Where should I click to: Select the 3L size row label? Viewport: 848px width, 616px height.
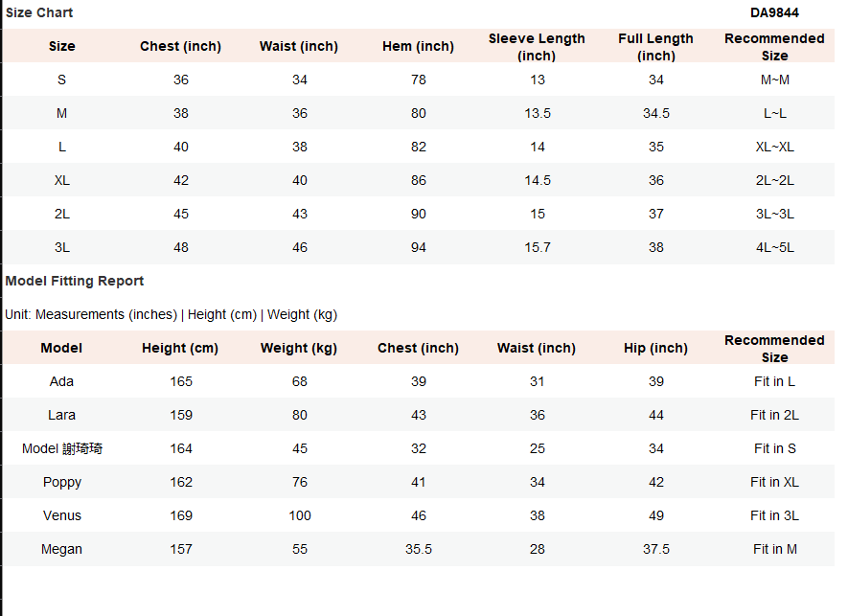pos(61,247)
